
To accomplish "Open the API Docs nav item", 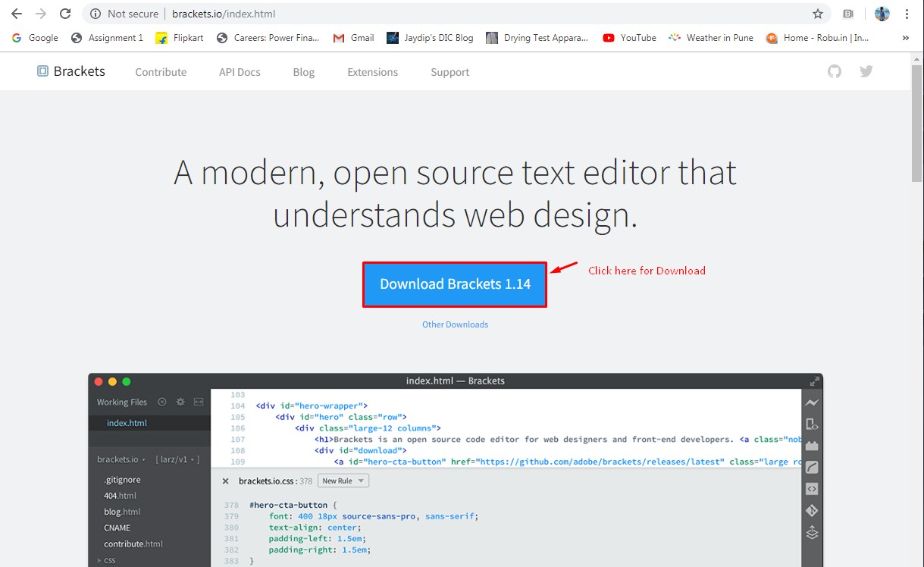I will (x=240, y=72).
